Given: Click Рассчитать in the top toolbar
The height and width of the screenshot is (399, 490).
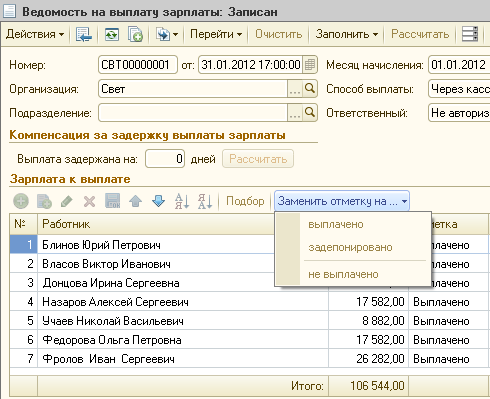Looking at the screenshot, I should click(420, 34).
